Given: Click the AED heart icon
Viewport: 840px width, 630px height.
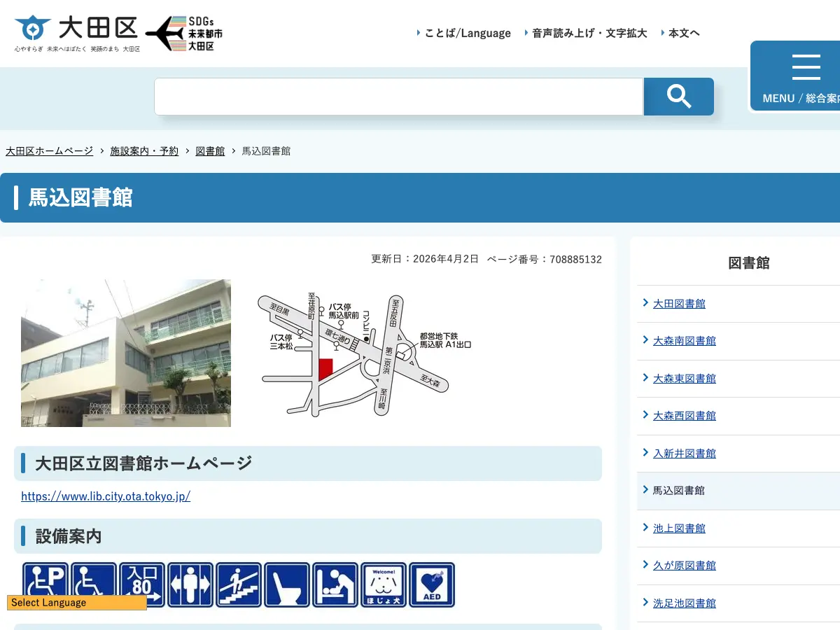Looking at the screenshot, I should [432, 584].
